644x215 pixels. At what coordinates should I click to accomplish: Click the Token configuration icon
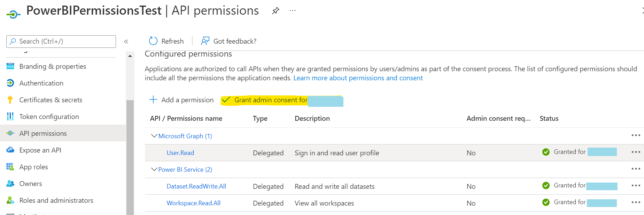click(x=10, y=117)
